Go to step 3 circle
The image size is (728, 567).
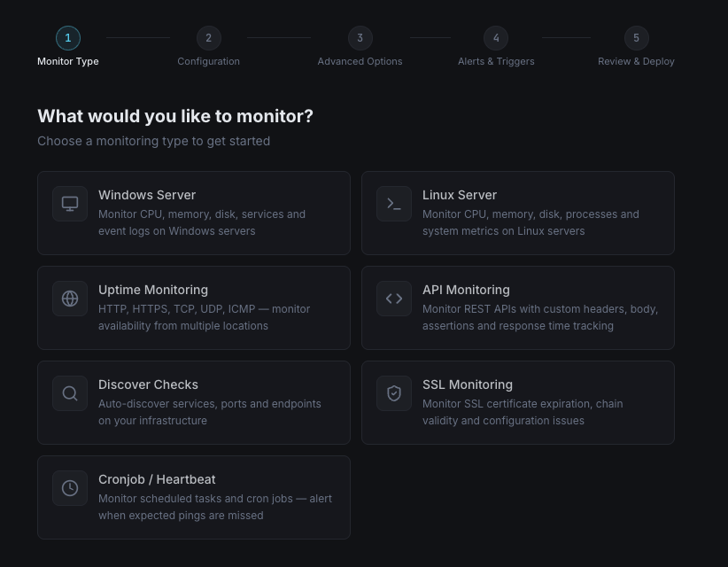pos(360,38)
